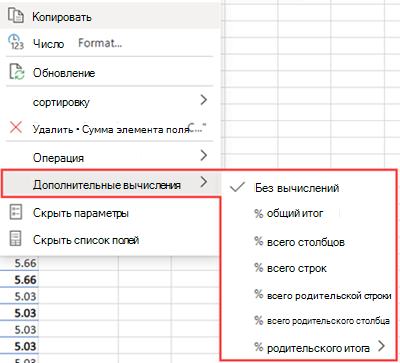Select Скрыть список полей menu item
400x363 pixels.
[x=110, y=240]
